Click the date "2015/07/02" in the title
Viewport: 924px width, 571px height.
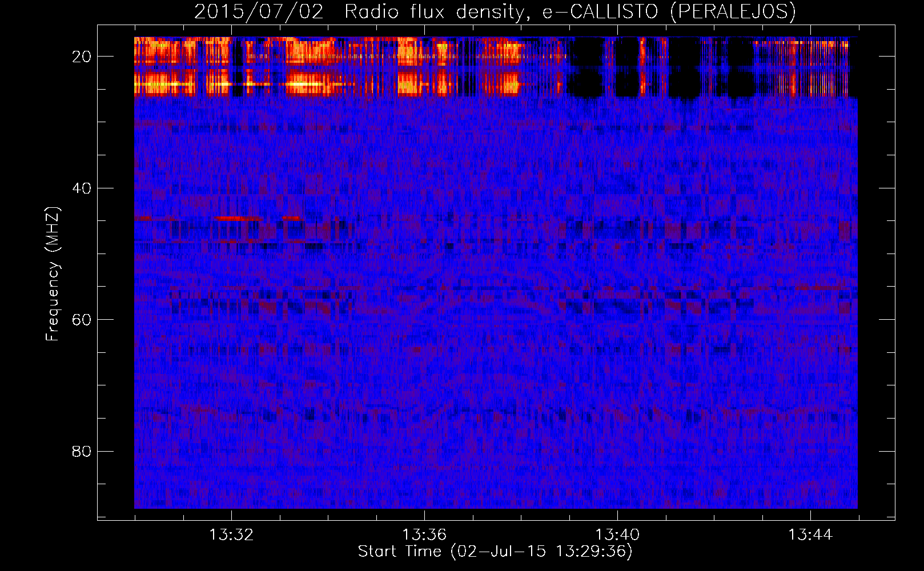click(x=259, y=12)
